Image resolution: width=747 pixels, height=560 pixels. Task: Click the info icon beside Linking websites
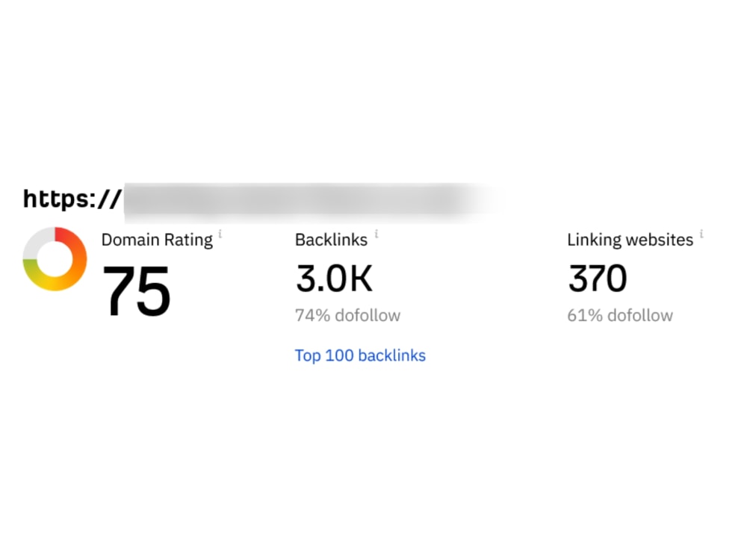pyautogui.click(x=701, y=234)
